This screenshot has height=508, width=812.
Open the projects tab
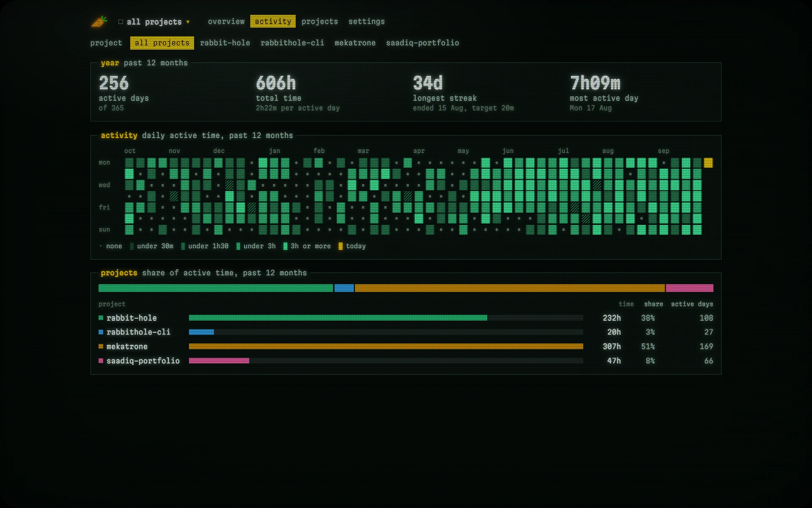pyautogui.click(x=320, y=22)
